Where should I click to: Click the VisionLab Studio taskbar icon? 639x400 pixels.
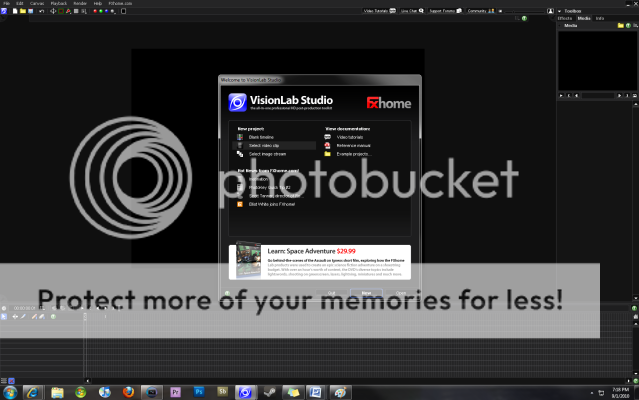point(245,393)
